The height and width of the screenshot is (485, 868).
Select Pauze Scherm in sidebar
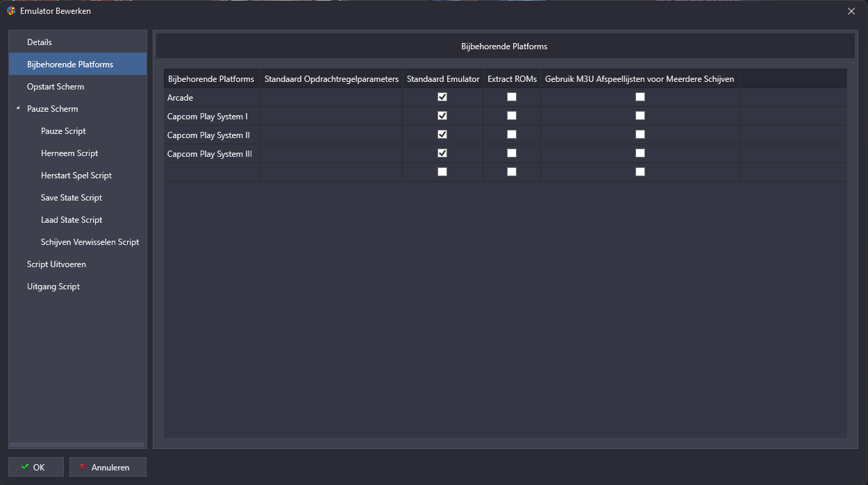[78, 109]
